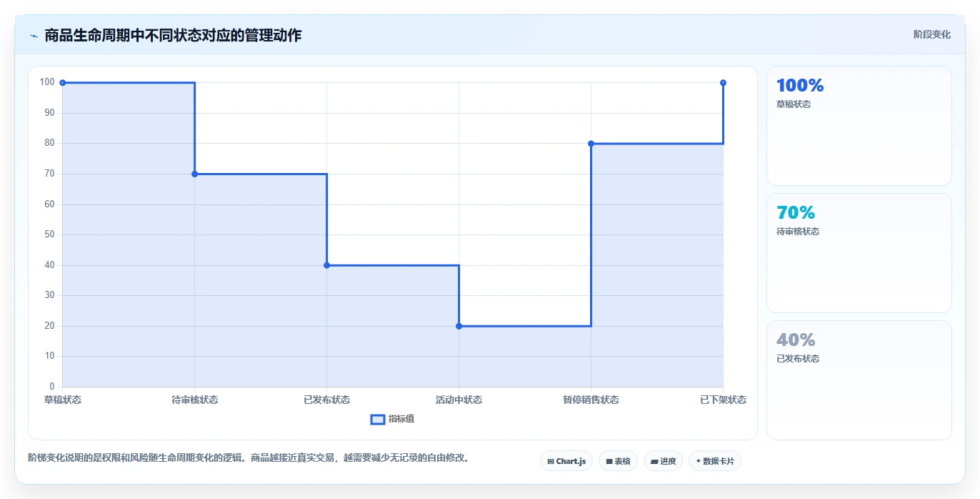Click the y-axis value 0
Screen dimensions: 980x499
point(52,387)
